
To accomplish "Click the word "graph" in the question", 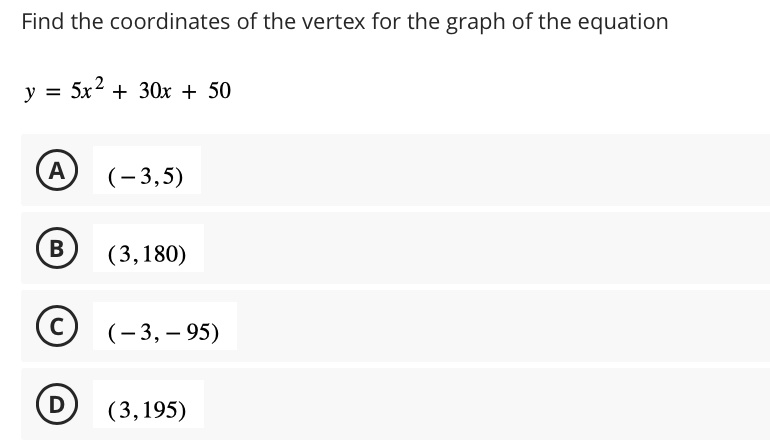I will pyautogui.click(x=475, y=23).
